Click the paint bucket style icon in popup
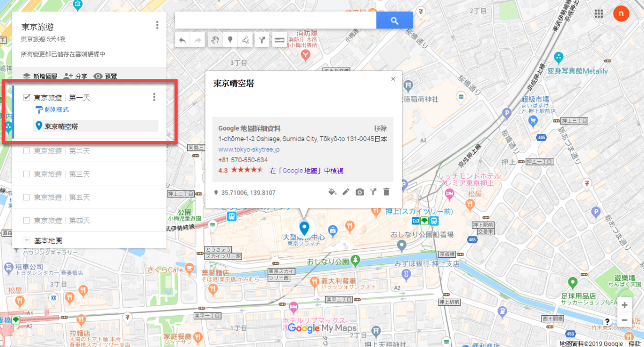 coord(332,192)
